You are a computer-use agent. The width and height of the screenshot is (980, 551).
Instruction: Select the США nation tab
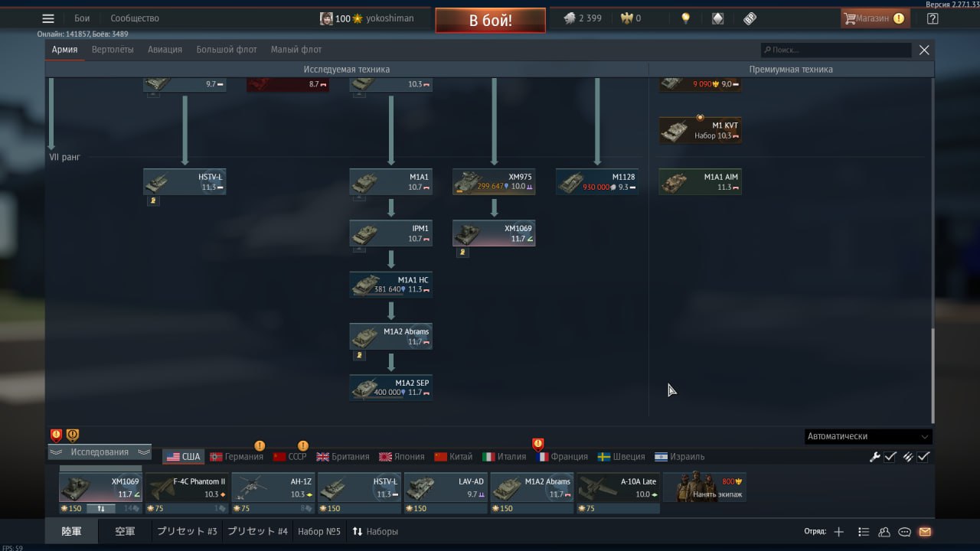tap(183, 457)
